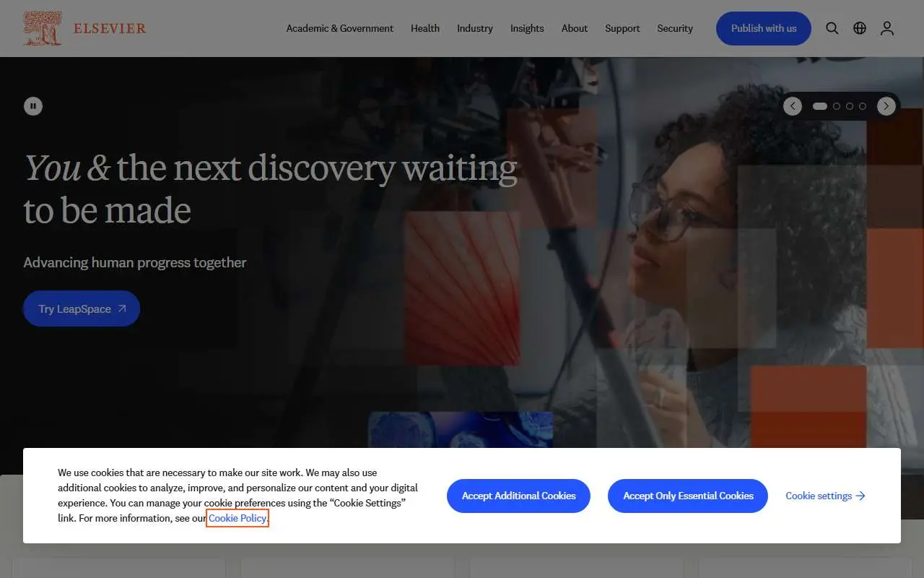924x578 pixels.
Task: Pause the hero carousel
Action: (x=33, y=106)
